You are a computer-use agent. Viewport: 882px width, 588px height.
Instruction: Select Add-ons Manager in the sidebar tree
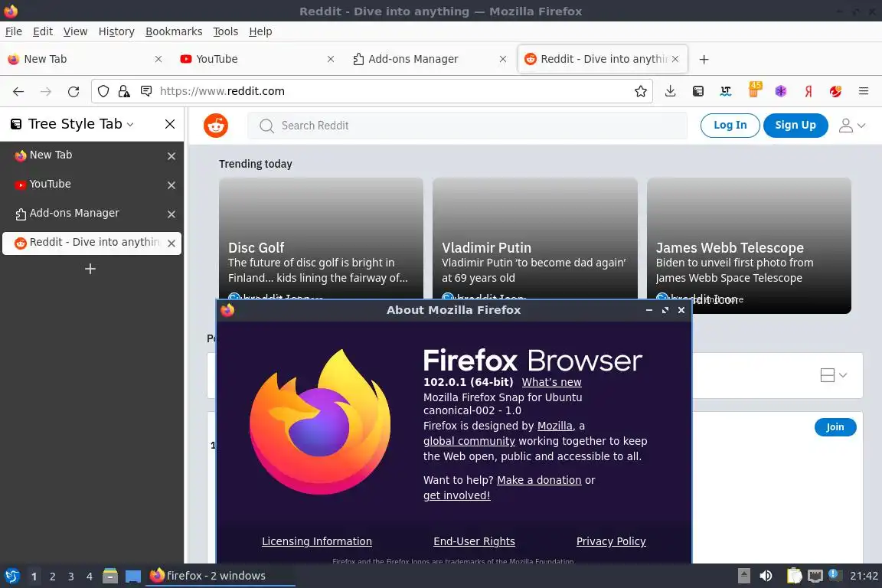tap(92, 214)
